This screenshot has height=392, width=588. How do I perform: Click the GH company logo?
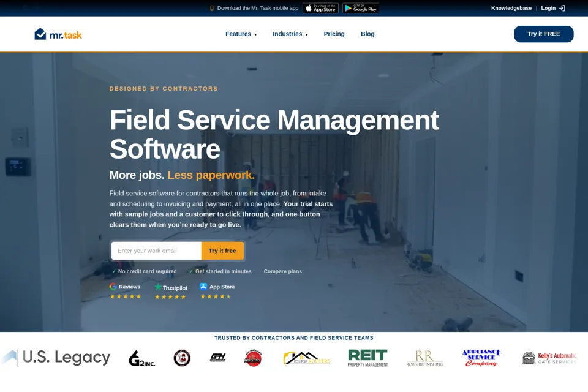point(217,358)
